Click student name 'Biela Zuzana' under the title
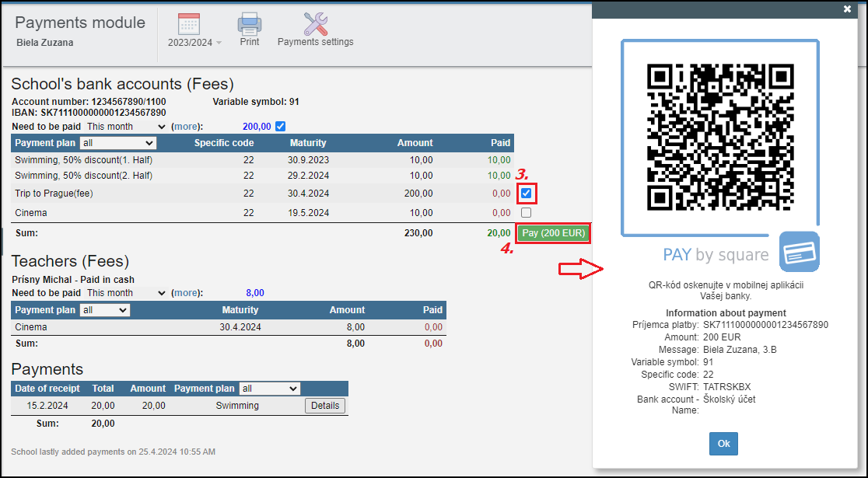The image size is (868, 478). click(45, 43)
